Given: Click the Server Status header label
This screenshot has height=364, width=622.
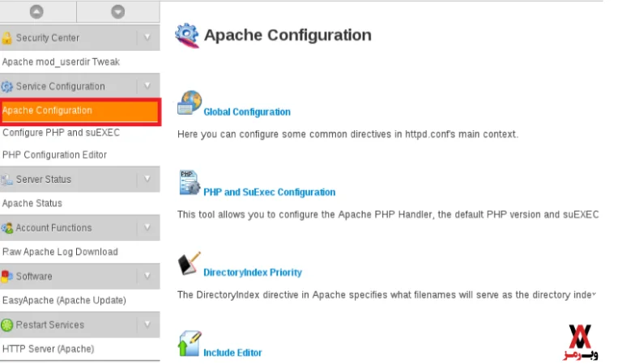Looking at the screenshot, I should 44,180.
